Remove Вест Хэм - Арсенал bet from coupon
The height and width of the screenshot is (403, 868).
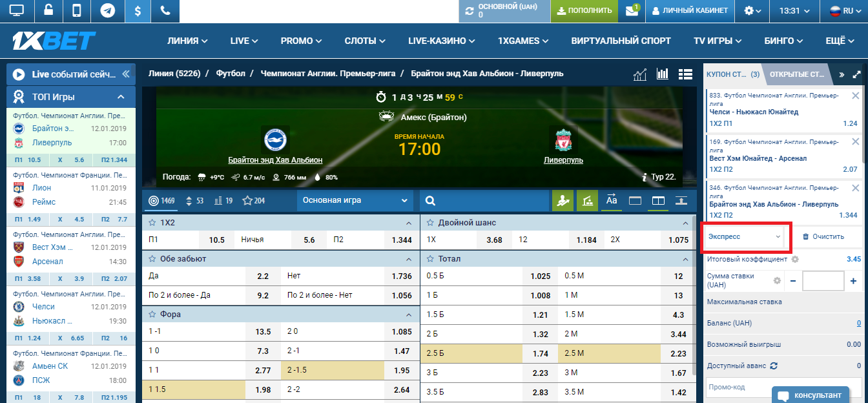coord(856,143)
